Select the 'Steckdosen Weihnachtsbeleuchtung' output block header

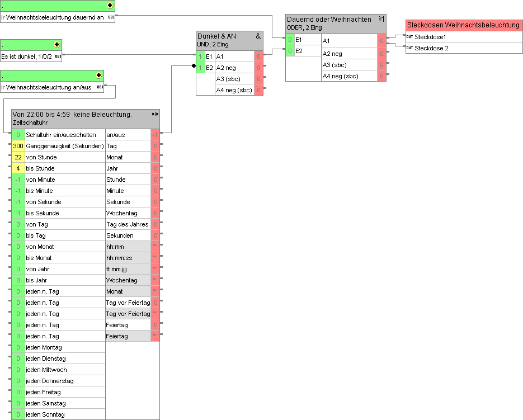(463, 25)
